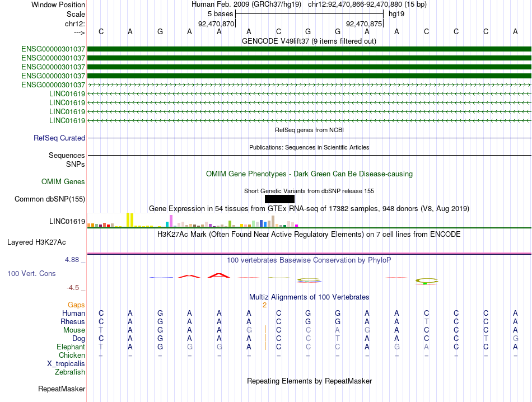
Task: Click the grey T base in the Rhesus row
Action: pos(427,321)
